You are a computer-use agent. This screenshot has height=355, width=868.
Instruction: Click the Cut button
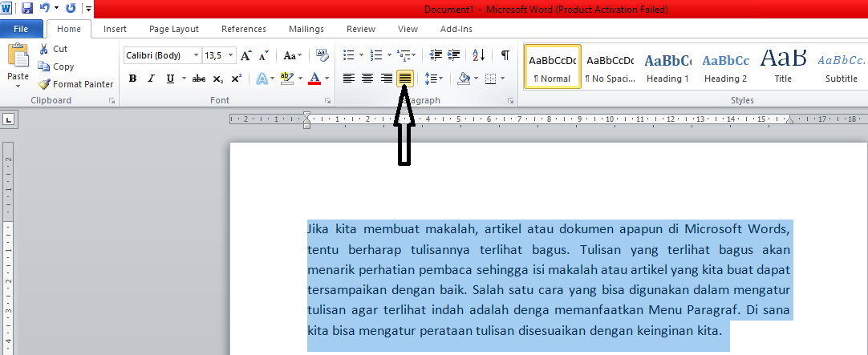coord(53,49)
